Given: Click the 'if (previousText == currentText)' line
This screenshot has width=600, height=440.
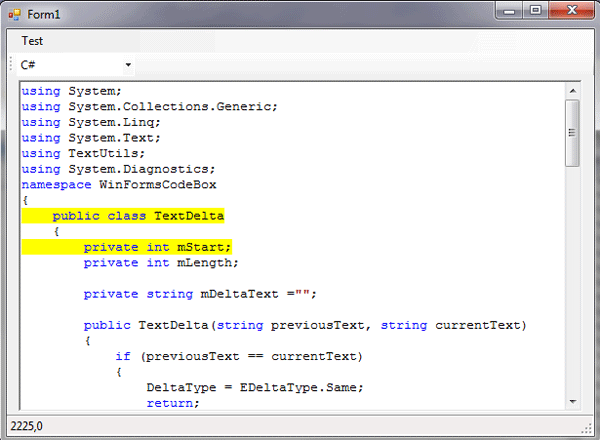Looking at the screenshot, I should pyautogui.click(x=239, y=357).
